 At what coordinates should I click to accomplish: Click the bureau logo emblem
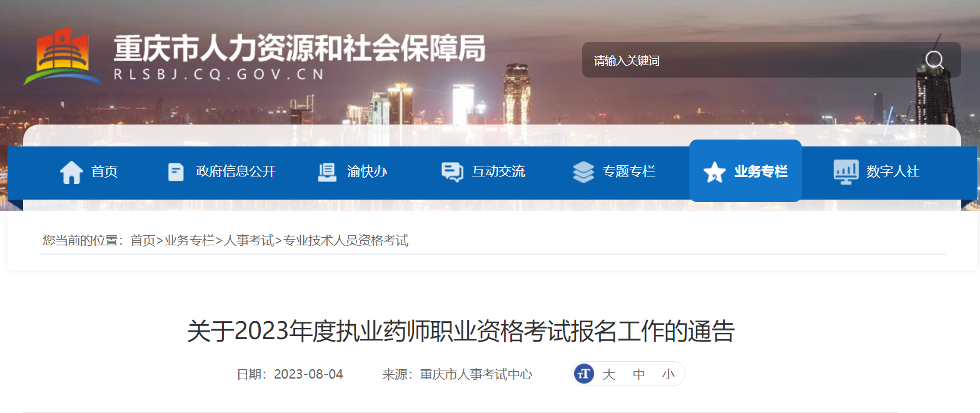[x=62, y=56]
